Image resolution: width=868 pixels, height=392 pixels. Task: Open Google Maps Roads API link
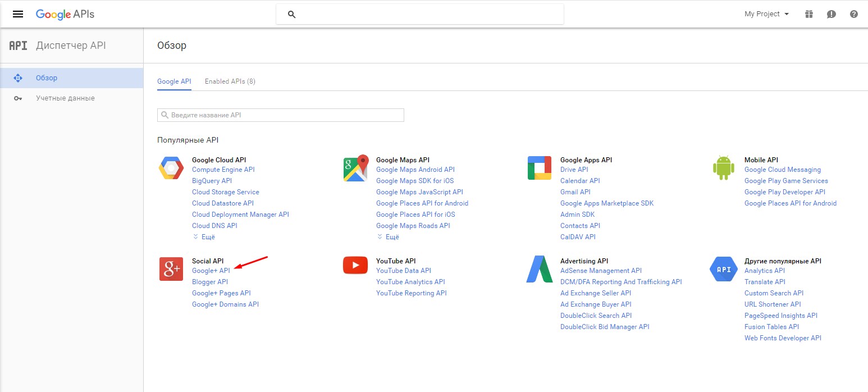click(x=413, y=226)
